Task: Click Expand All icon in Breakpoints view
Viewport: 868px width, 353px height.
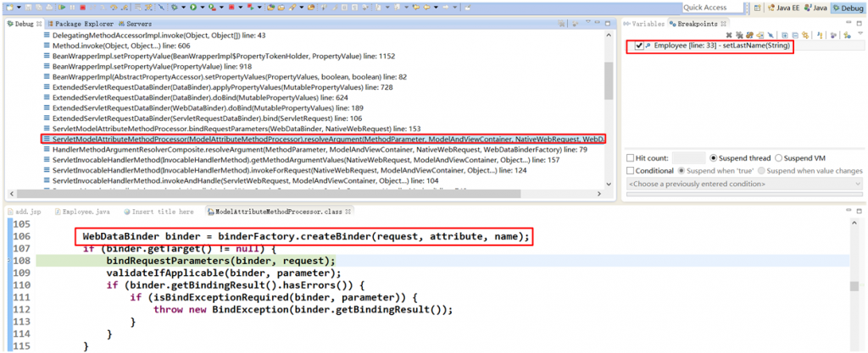Action: click(x=785, y=36)
